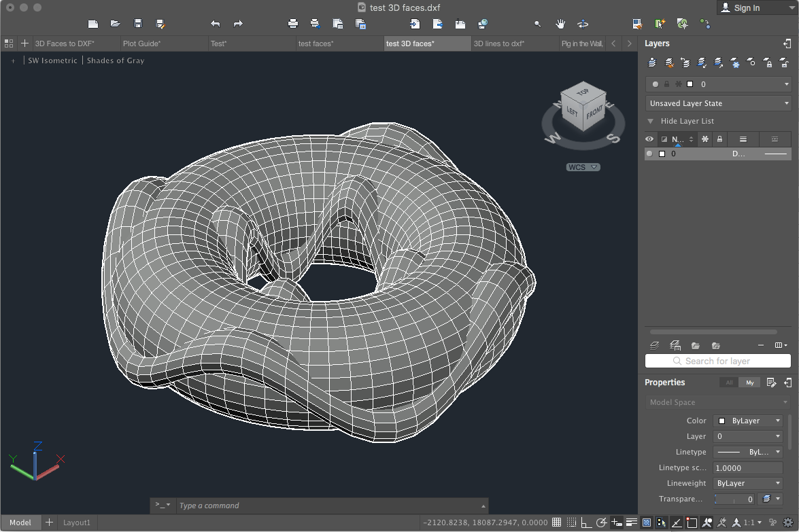The image size is (799, 532).
Task: Click the Lock layer icon in Layers toolbar
Action: [x=768, y=63]
